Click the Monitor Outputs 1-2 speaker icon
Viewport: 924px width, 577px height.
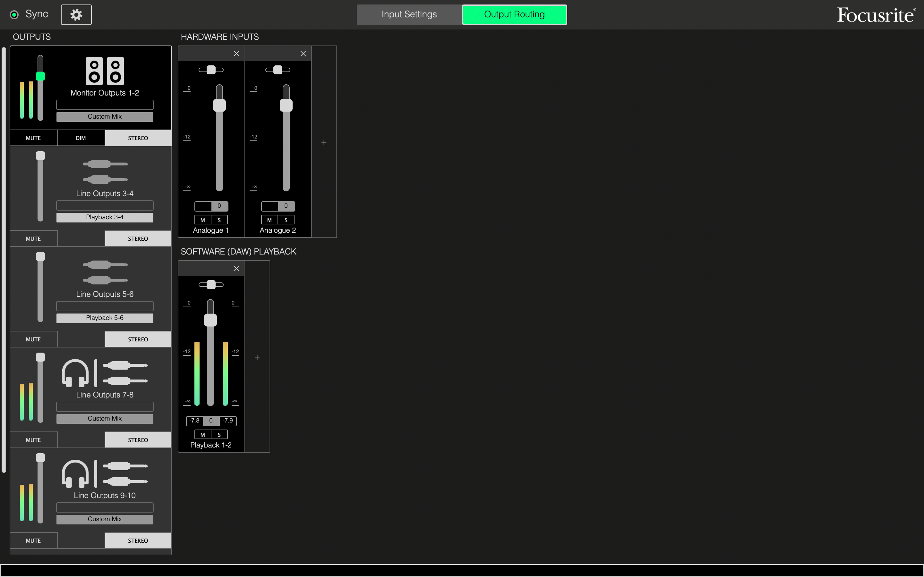click(105, 71)
